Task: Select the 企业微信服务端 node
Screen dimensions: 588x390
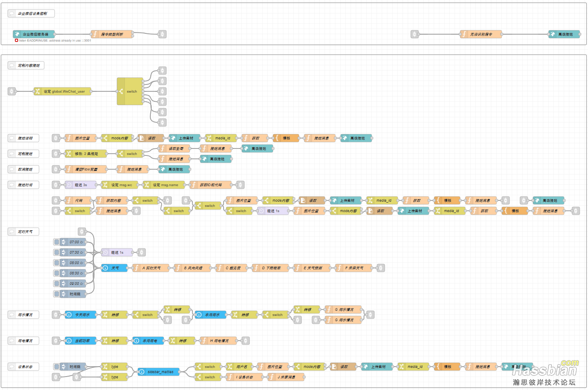Action: (34, 34)
